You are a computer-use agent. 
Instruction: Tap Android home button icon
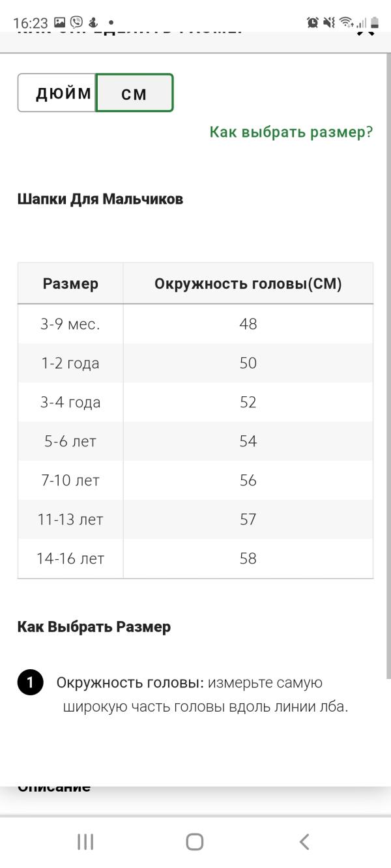point(195,842)
